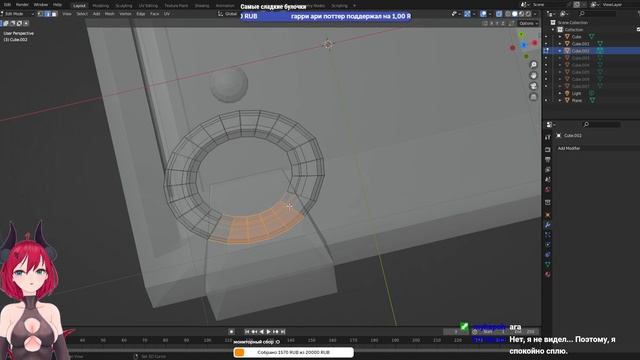Click the properties editor search field
The height and width of the screenshot is (360, 640).
[602, 124]
